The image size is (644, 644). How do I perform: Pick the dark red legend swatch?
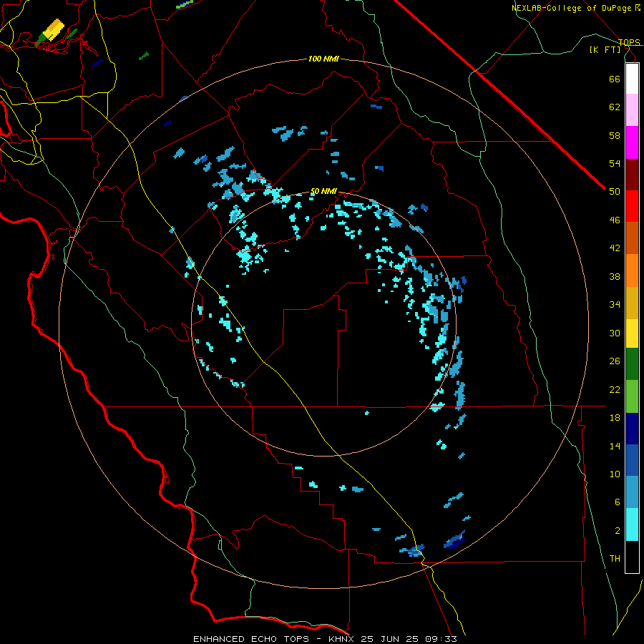(632, 175)
